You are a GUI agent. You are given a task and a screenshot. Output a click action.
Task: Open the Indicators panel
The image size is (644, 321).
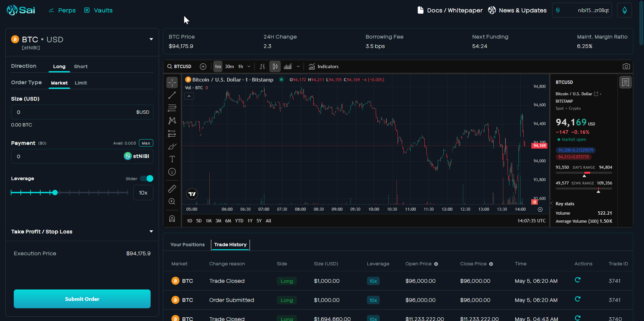[x=324, y=66]
